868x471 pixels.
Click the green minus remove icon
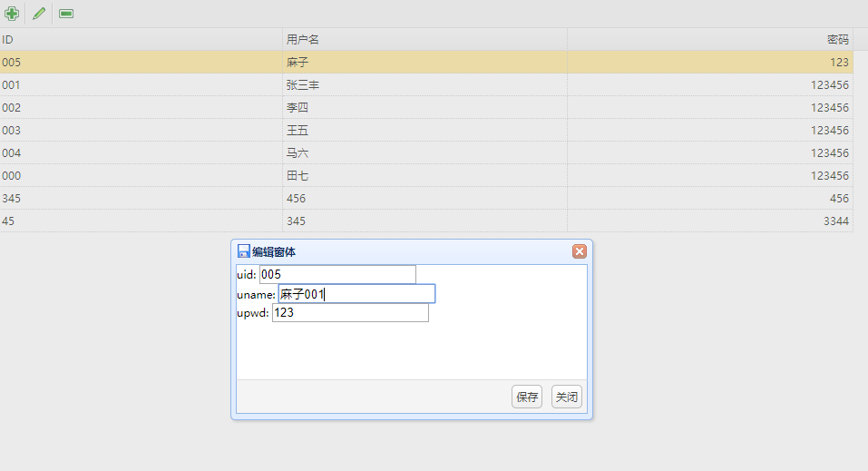66,14
